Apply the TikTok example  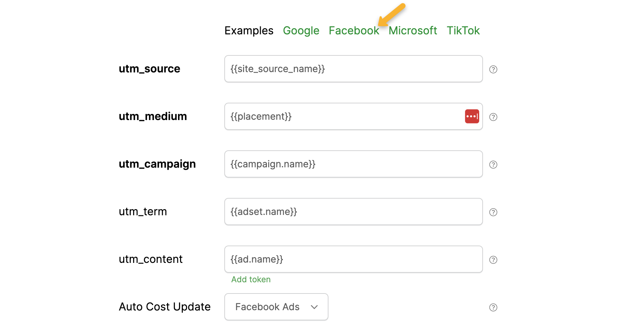(463, 31)
